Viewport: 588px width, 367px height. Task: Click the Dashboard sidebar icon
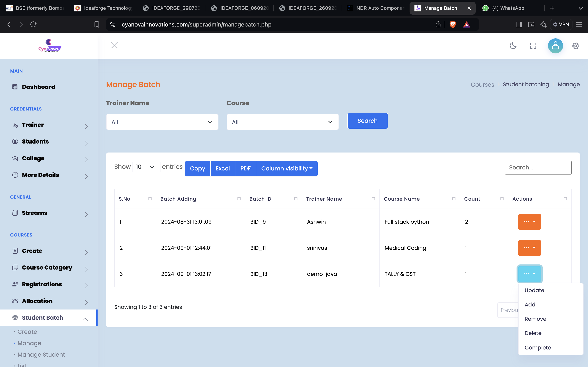(15, 87)
